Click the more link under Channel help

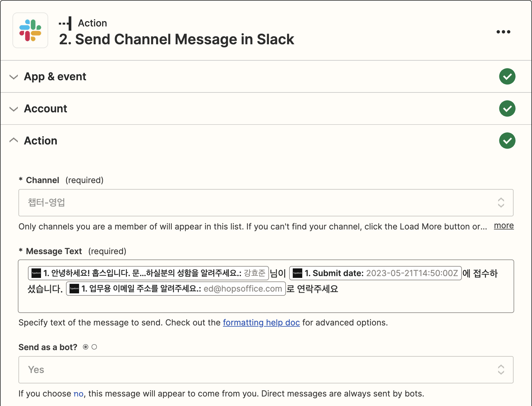click(504, 226)
